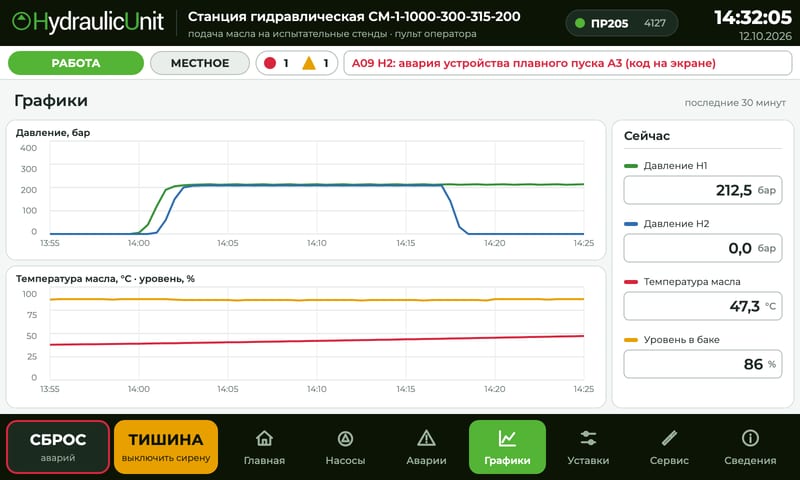
Task: Click the green Давление H1 legend swatch
Action: click(x=631, y=166)
